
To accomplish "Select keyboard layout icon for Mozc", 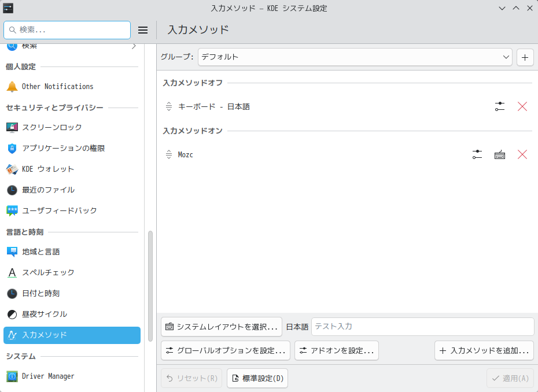I will 500,155.
